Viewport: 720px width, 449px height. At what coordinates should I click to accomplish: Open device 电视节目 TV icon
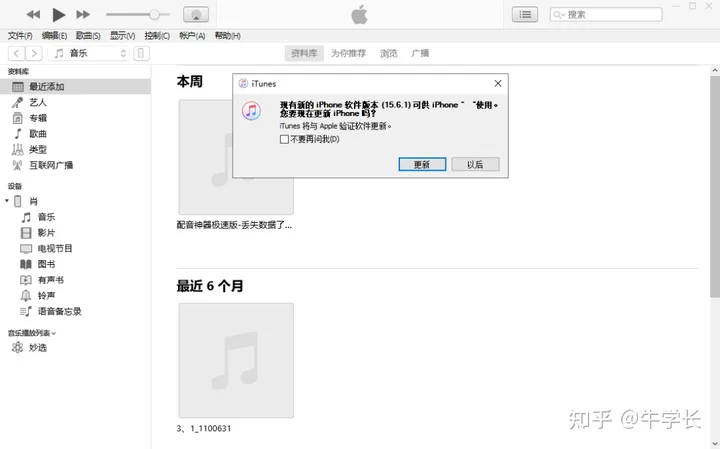26,249
